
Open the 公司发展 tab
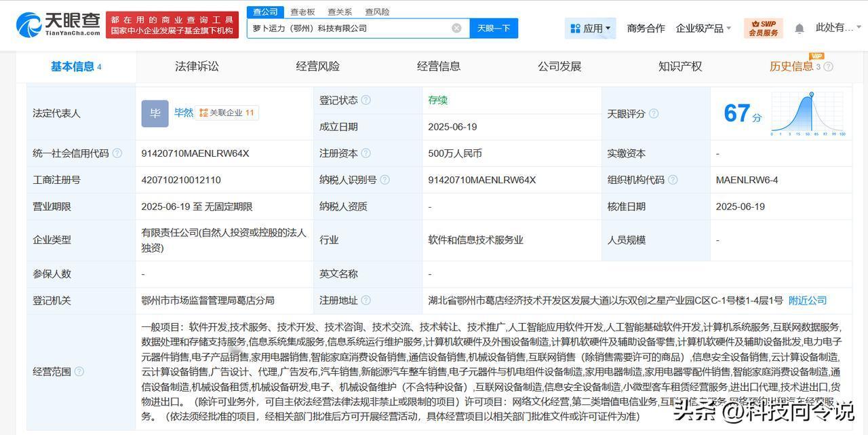(559, 67)
